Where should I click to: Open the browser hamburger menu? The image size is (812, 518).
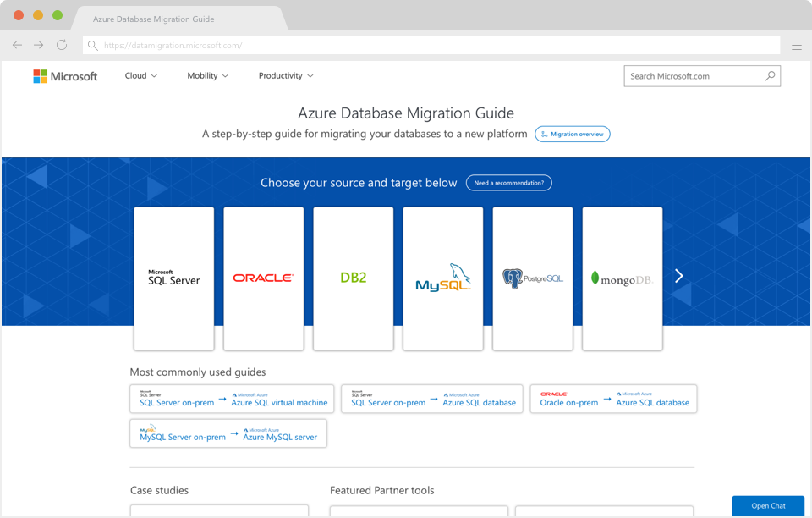coord(797,46)
